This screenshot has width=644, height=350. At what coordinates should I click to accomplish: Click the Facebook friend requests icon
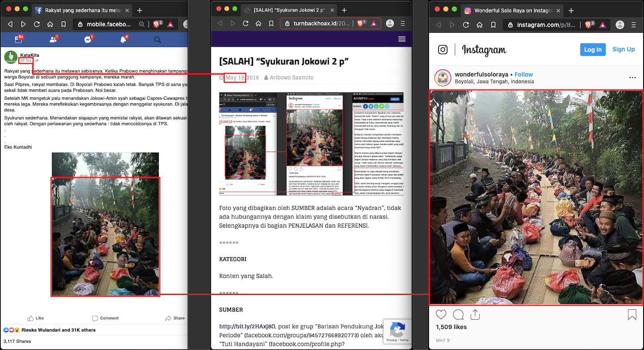[53, 40]
